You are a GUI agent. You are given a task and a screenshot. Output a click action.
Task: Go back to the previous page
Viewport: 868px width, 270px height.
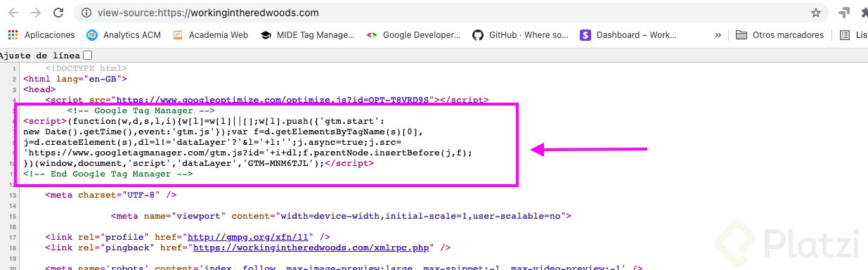[x=13, y=13]
